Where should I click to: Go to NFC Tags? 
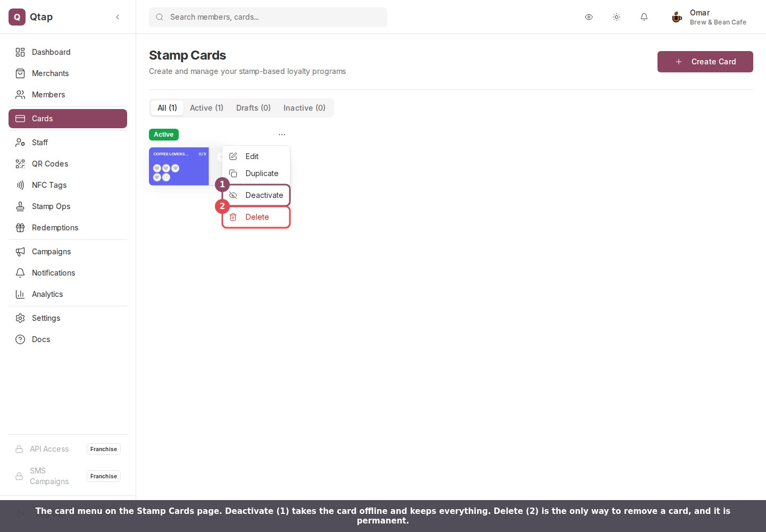68,185
